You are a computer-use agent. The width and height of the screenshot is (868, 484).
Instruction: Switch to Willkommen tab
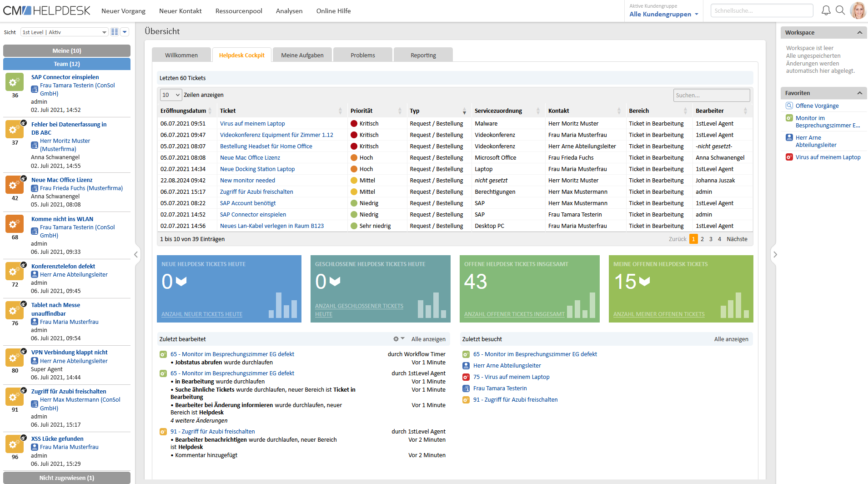(181, 55)
